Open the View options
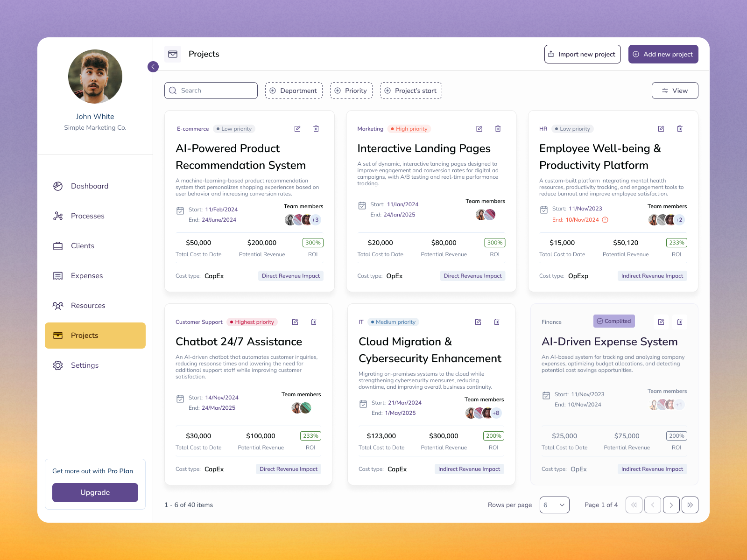 pos(675,91)
